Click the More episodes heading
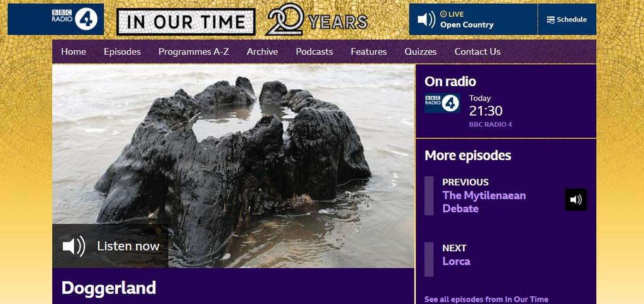Screen dimensions: 644x304 click(468, 156)
